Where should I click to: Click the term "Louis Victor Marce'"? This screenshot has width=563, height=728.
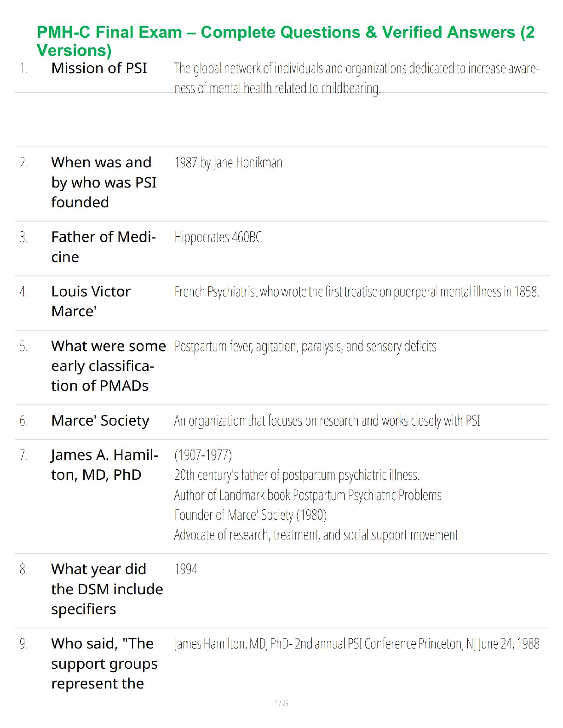[91, 301]
